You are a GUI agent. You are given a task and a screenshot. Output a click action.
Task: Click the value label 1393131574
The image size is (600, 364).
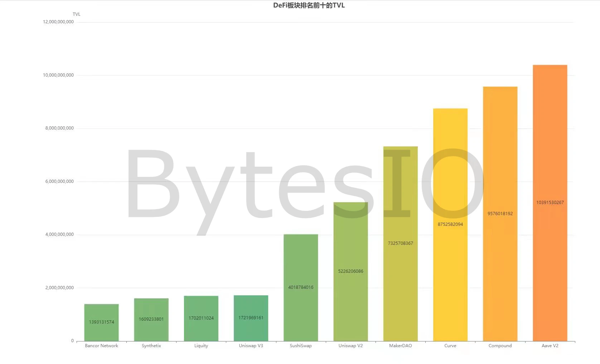[102, 322]
